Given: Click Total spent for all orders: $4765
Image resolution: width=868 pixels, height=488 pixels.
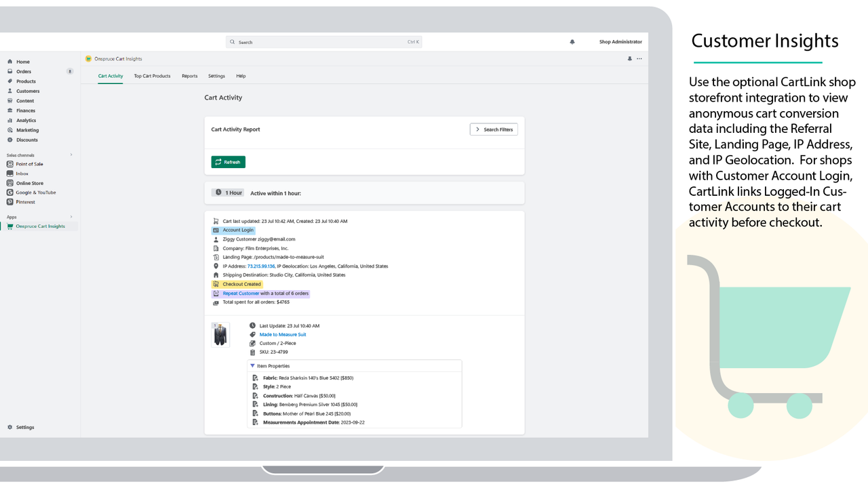Looking at the screenshot, I should coord(256,302).
